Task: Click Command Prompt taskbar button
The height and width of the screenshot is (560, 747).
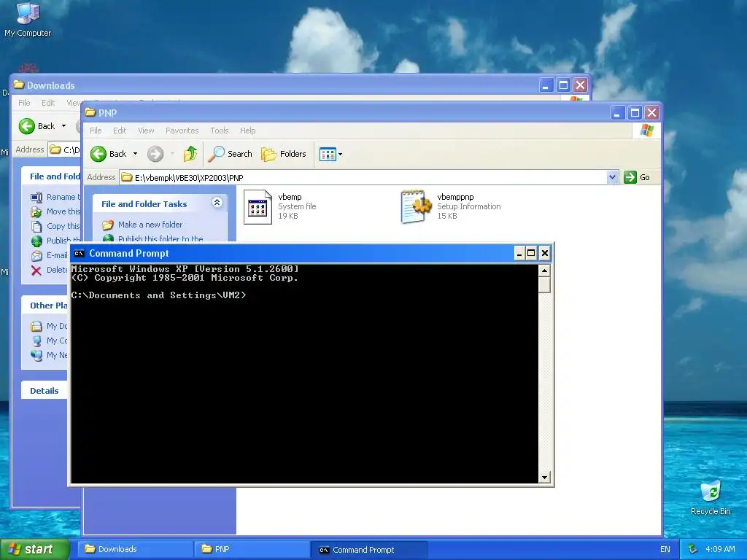Action: point(368,550)
